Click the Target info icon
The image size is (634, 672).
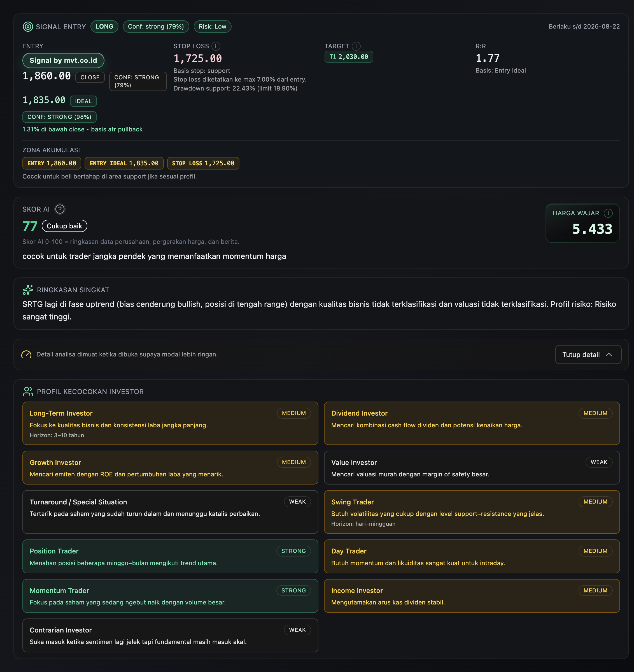pyautogui.click(x=356, y=46)
